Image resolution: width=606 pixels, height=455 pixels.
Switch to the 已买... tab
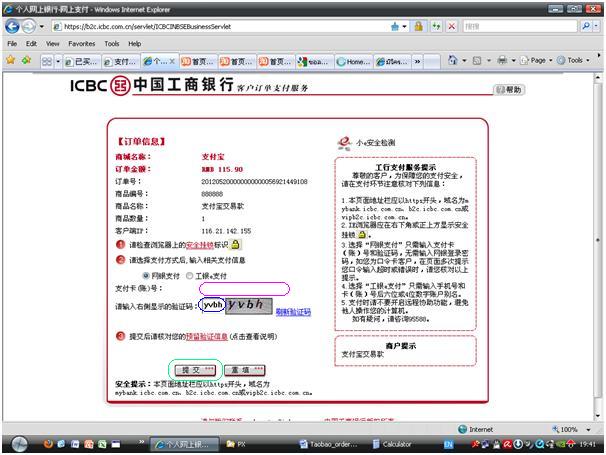click(x=82, y=61)
